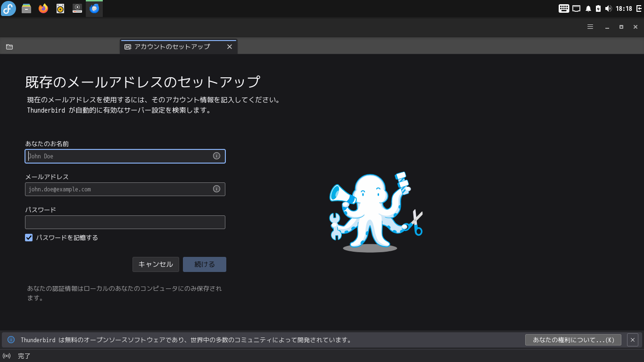Open the Thunderbird hamburger application menu
Viewport: 644px width, 362px height.
(590, 27)
